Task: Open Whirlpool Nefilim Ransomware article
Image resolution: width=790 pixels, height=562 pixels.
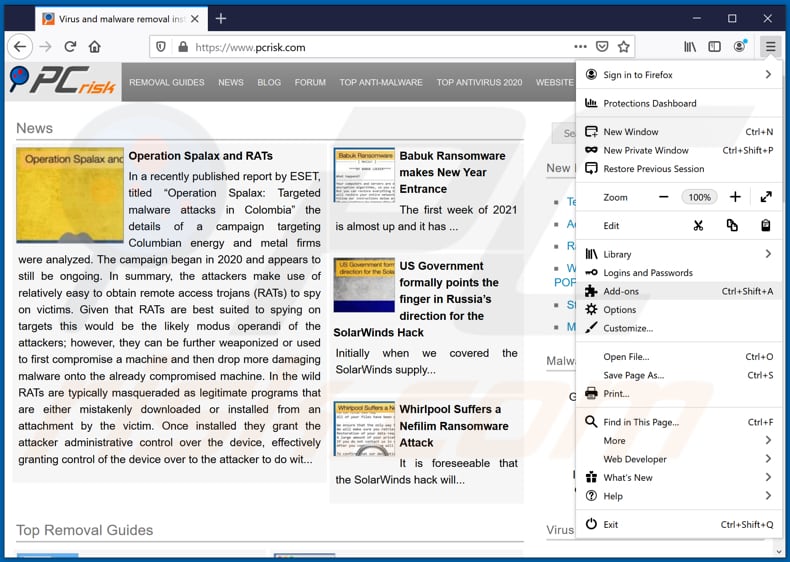Action: pyautogui.click(x=454, y=426)
